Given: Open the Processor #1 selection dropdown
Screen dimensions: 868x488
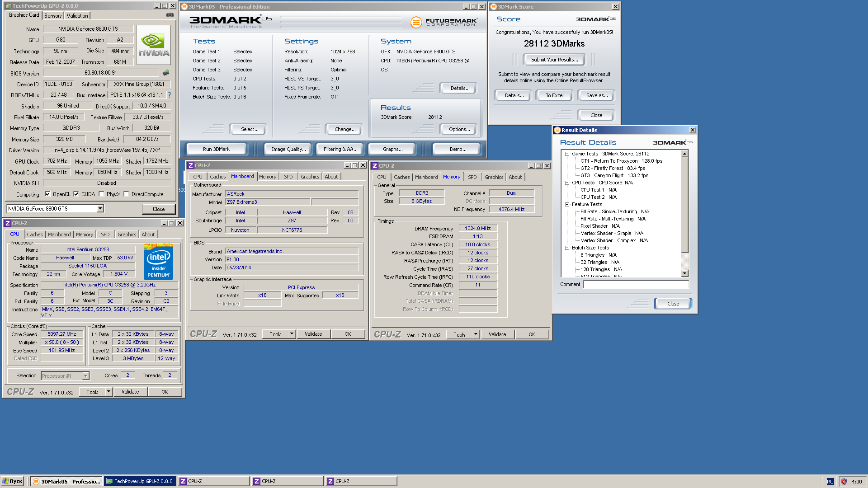Looking at the screenshot, I should click(x=85, y=376).
